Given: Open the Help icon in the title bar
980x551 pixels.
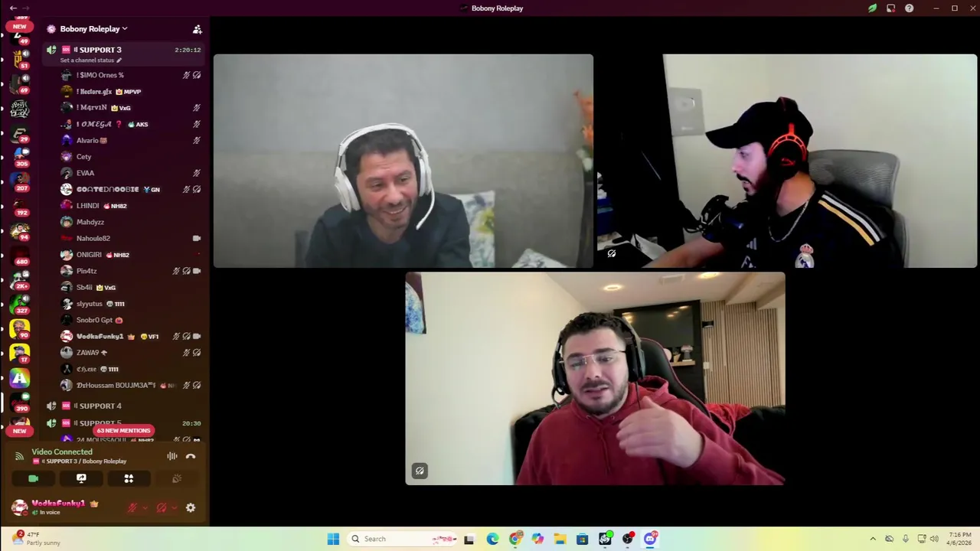Looking at the screenshot, I should (x=909, y=8).
